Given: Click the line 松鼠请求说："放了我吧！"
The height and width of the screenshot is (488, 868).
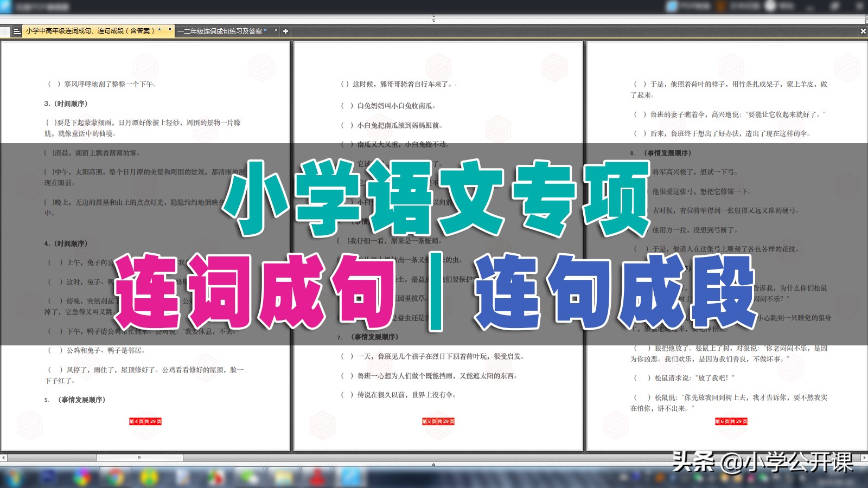Looking at the screenshot, I should (684, 378).
